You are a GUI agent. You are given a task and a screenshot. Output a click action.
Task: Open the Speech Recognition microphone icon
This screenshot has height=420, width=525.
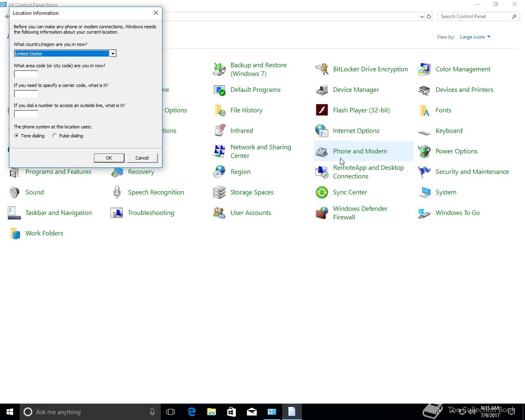point(117,192)
